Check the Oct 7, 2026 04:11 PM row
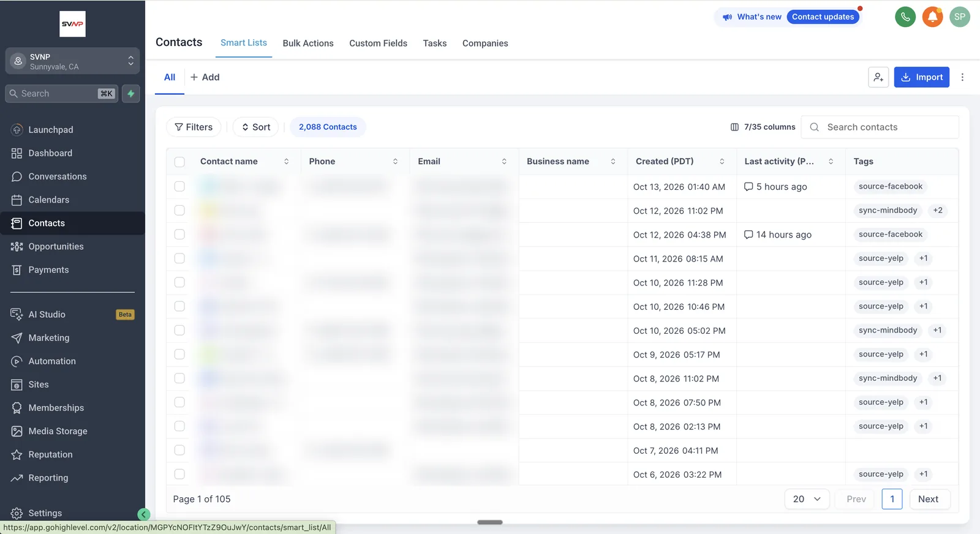The width and height of the screenshot is (980, 534). pyautogui.click(x=179, y=450)
